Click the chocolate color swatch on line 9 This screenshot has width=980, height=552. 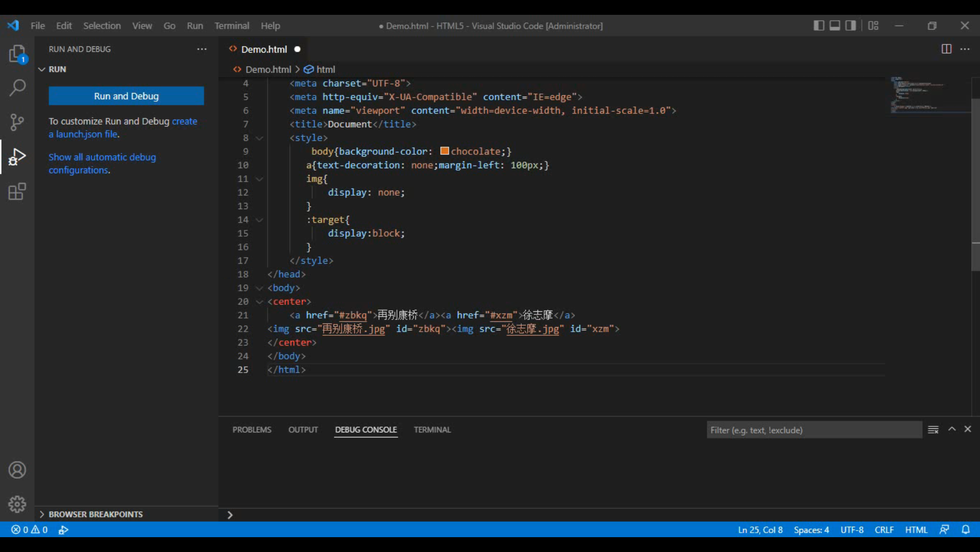444,151
